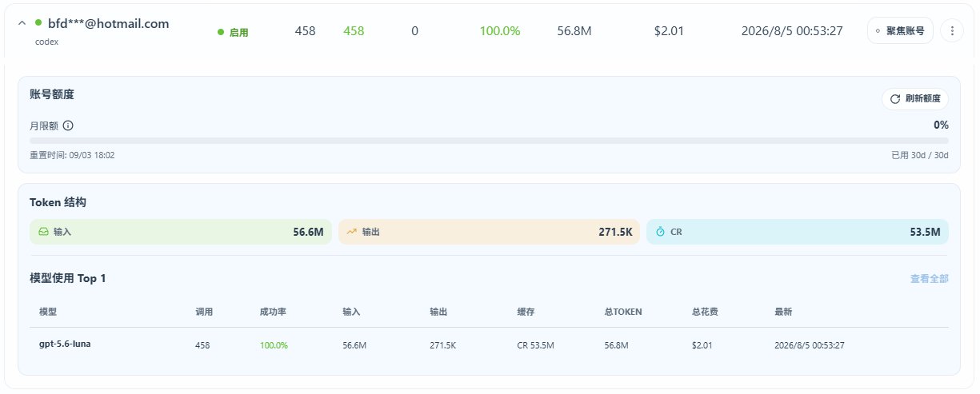The height and width of the screenshot is (394, 980).
Task: Click the green 458 success count
Action: click(x=354, y=31)
